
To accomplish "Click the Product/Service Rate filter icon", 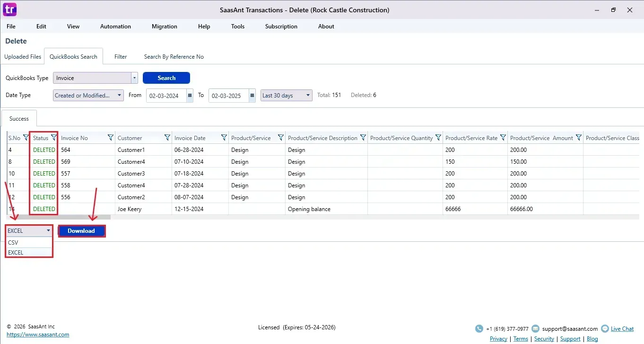I will coord(503,138).
